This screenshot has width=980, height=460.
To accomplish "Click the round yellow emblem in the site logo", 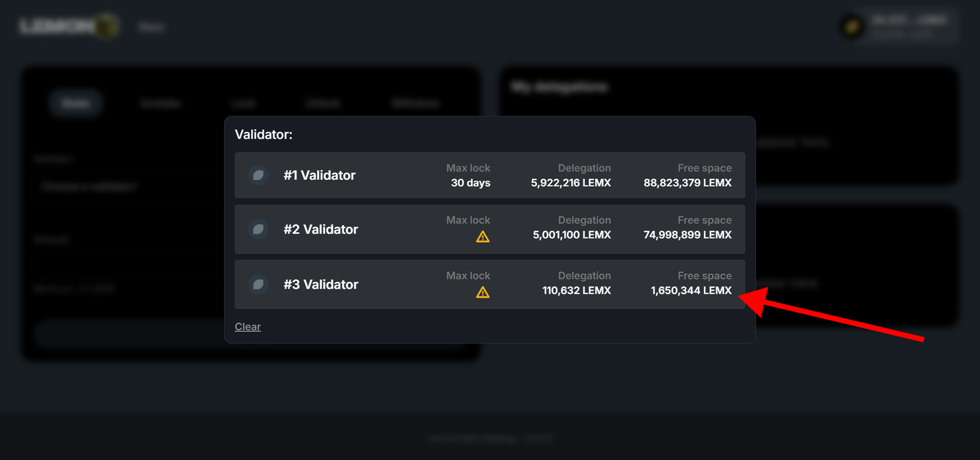I will 106,26.
